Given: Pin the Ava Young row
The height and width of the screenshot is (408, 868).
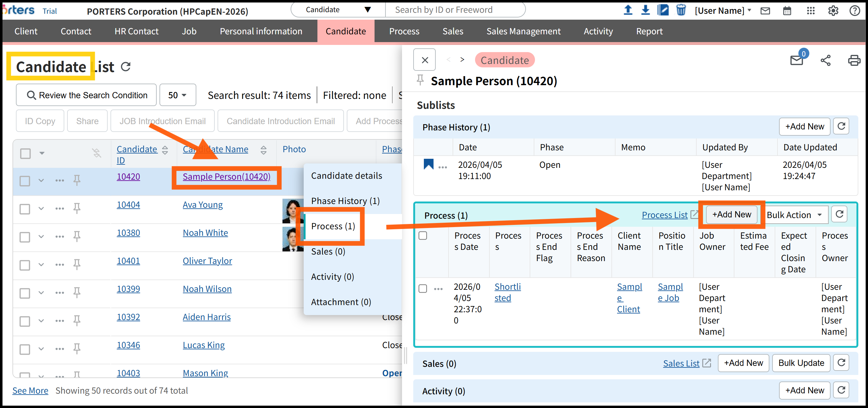Looking at the screenshot, I should pyautogui.click(x=77, y=208).
